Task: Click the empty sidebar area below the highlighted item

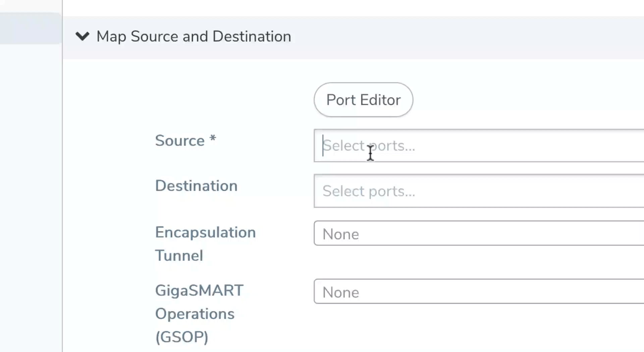Action: (x=30, y=202)
